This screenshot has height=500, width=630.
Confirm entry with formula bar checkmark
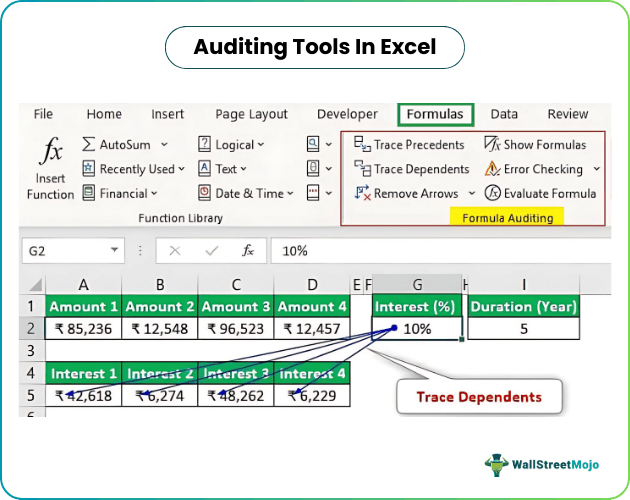[x=212, y=251]
